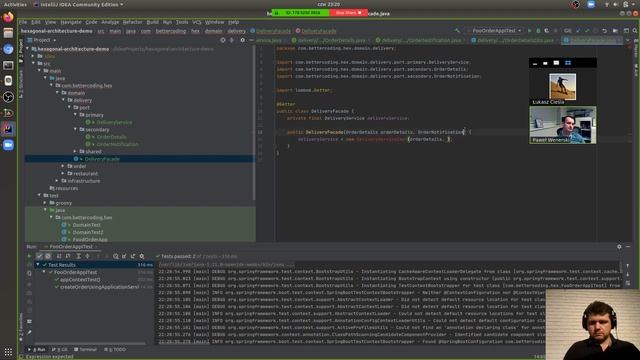The width and height of the screenshot is (640, 360).
Task: Click Firefox icon in Ubuntu dock
Action: [8, 17]
